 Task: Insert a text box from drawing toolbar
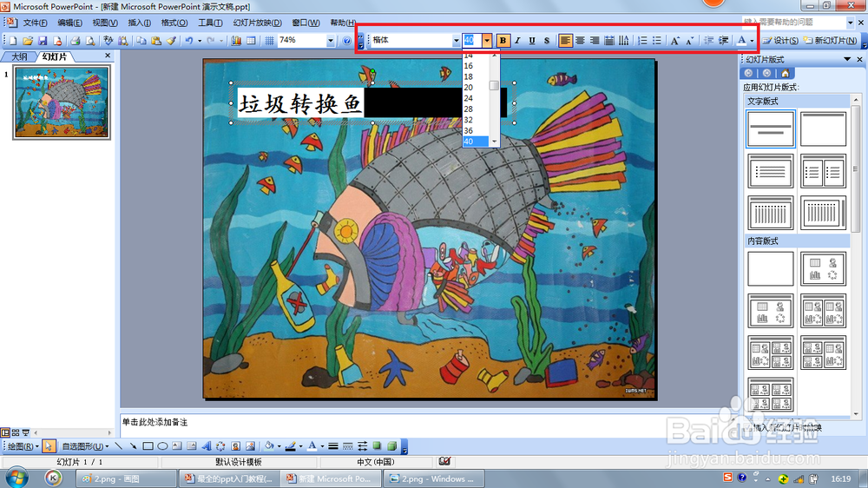[176, 446]
